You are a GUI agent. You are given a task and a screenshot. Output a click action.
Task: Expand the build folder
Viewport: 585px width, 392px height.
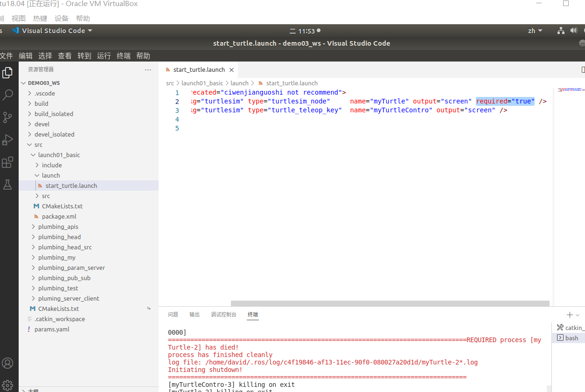pos(89,103)
